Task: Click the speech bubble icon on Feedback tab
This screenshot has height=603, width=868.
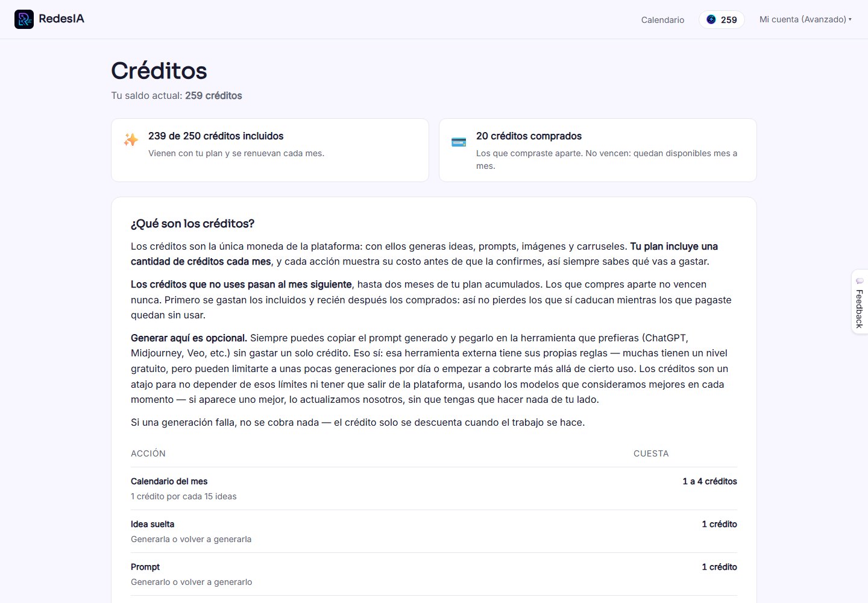Action: 860,281
